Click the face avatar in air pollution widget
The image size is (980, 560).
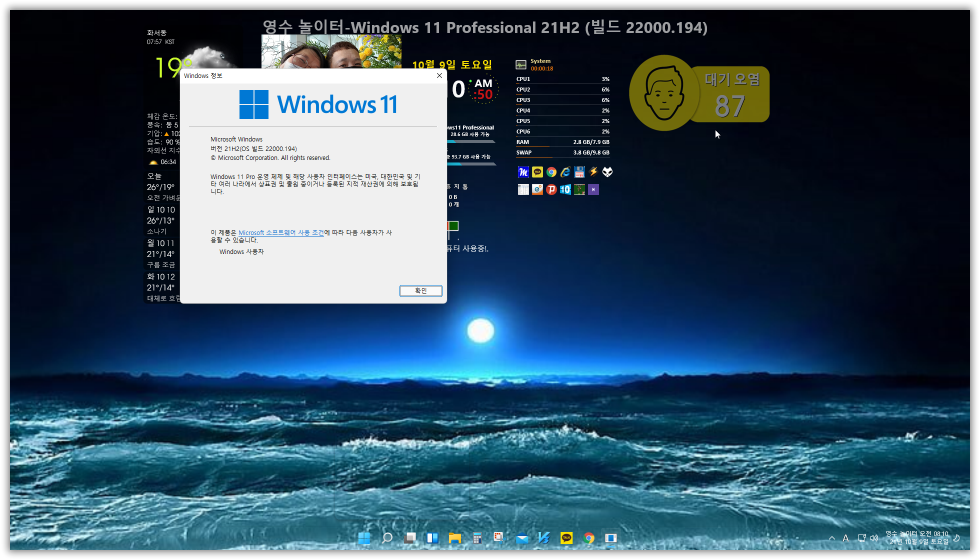pyautogui.click(x=664, y=93)
